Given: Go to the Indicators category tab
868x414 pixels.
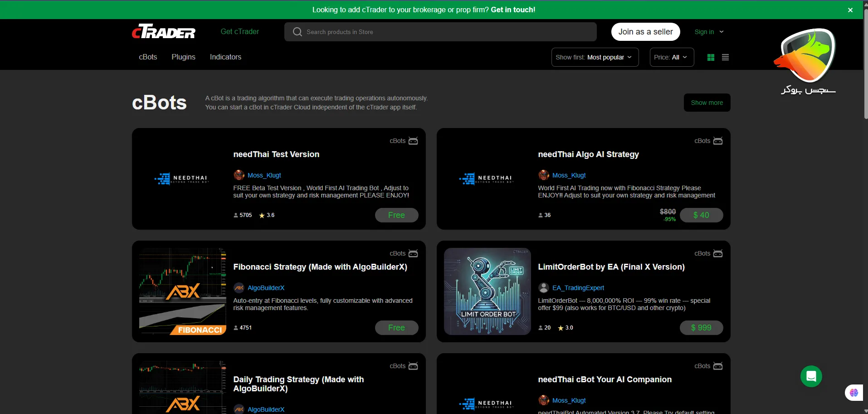Looking at the screenshot, I should pos(225,57).
